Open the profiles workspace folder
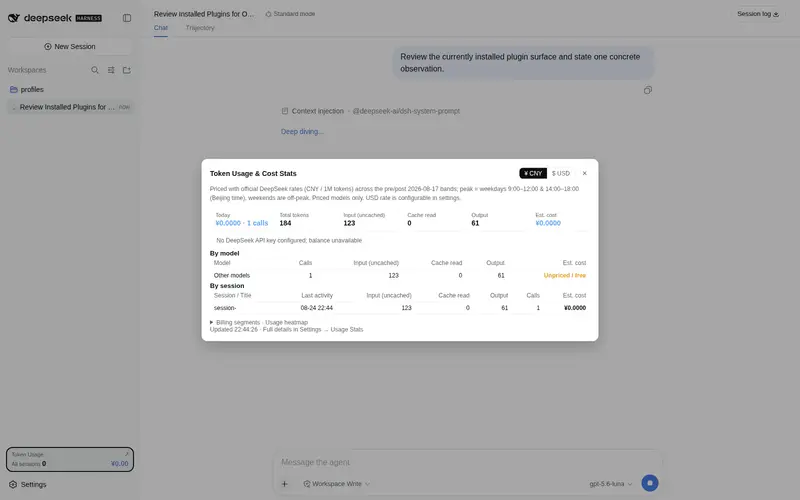This screenshot has width=800, height=500. coord(70,89)
